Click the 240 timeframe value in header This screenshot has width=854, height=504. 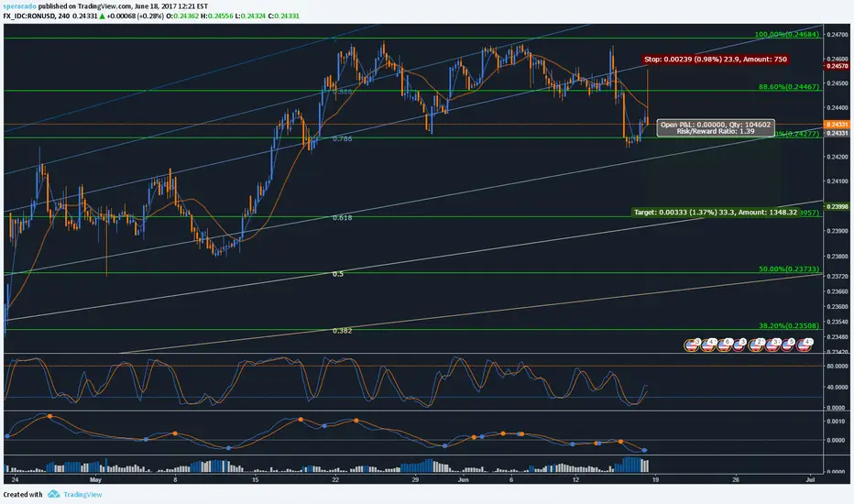(x=64, y=16)
